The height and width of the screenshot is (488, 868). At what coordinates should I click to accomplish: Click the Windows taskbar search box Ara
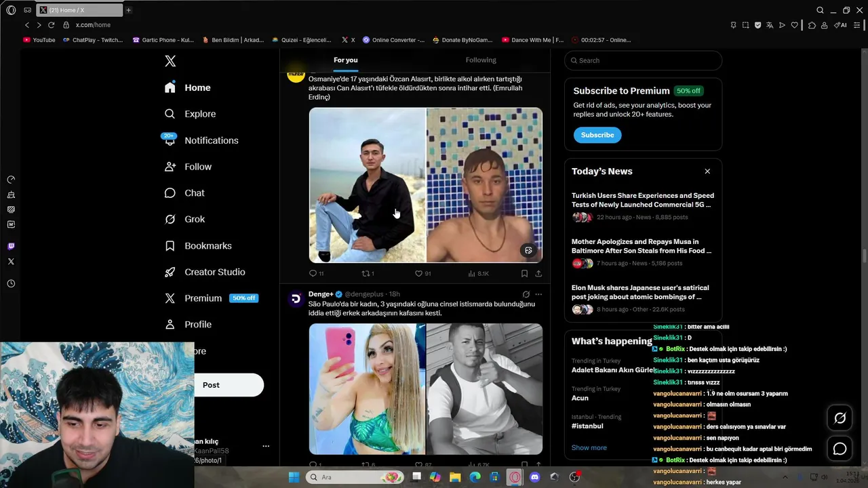click(x=355, y=477)
